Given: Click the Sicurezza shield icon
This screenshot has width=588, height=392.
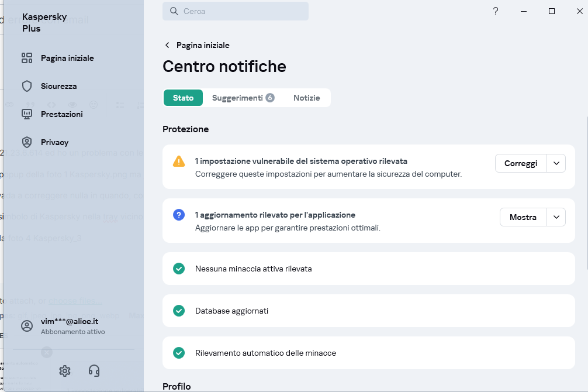Looking at the screenshot, I should coord(27,86).
